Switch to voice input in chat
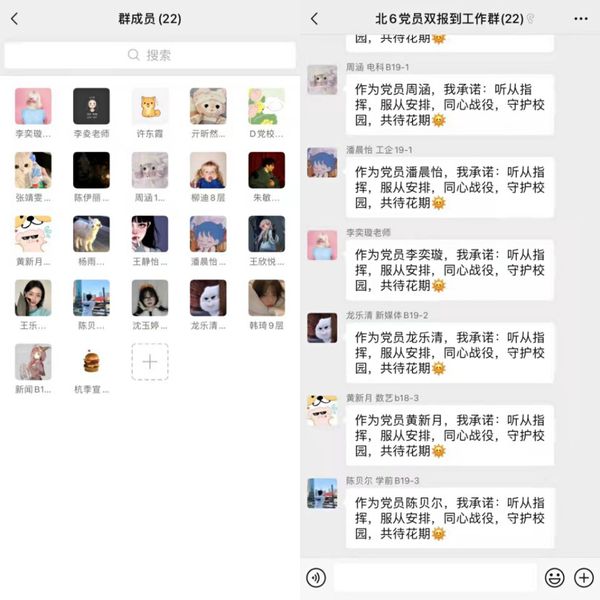 click(316, 577)
